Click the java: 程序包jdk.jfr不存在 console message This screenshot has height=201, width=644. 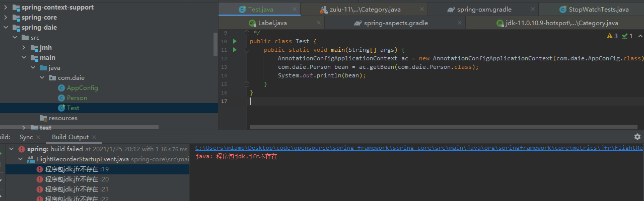tap(236, 157)
